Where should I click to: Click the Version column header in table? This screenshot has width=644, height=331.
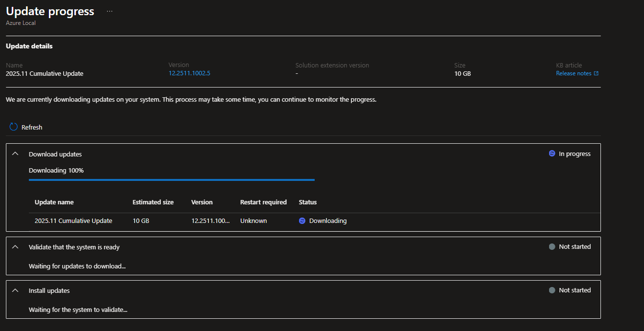[202, 202]
